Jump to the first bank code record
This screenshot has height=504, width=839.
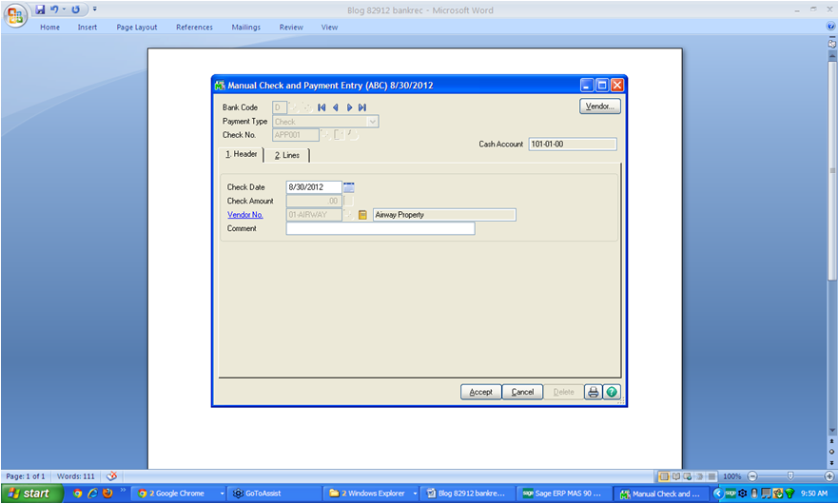click(x=322, y=107)
